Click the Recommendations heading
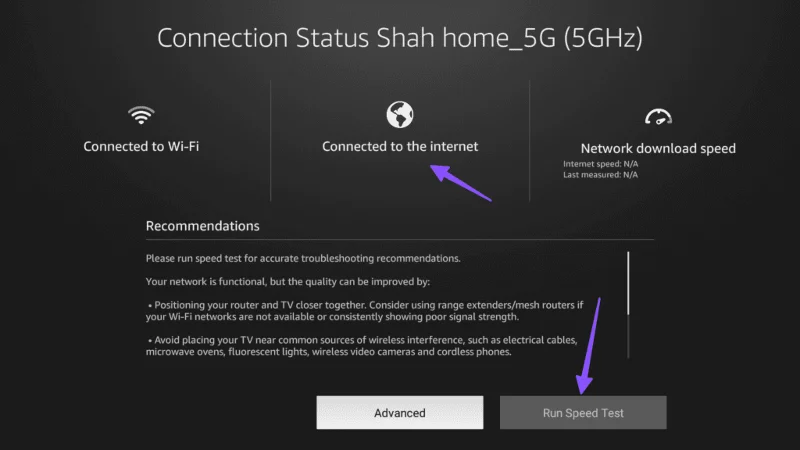The image size is (800, 450). coord(203,226)
